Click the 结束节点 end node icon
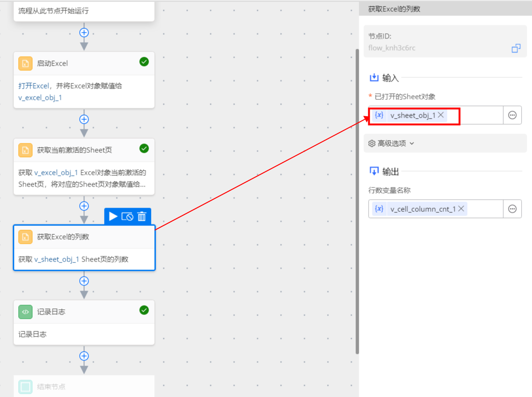 (x=25, y=387)
